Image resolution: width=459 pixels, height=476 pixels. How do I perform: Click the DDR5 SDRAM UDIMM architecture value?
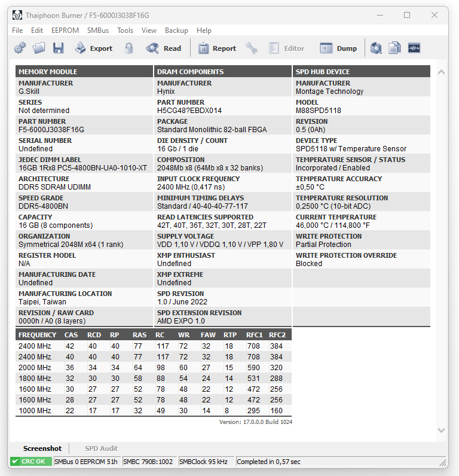click(x=54, y=187)
